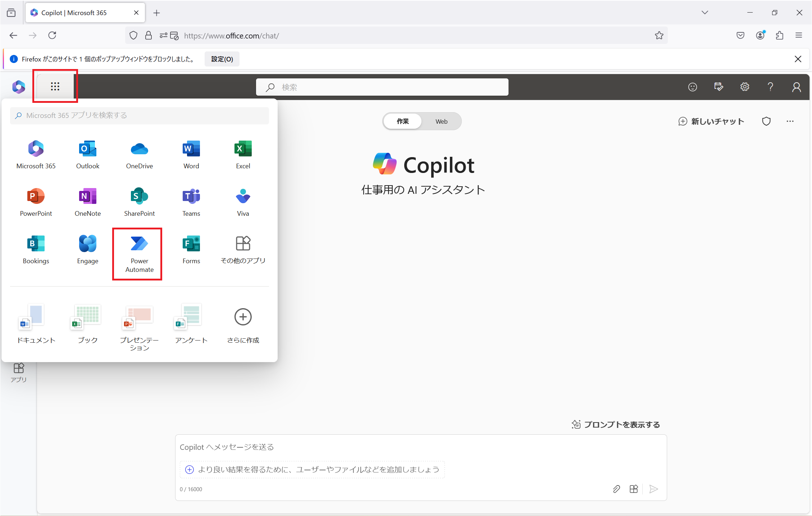Click the 設定(O) popup blocker button
This screenshot has width=812, height=516.
point(222,59)
